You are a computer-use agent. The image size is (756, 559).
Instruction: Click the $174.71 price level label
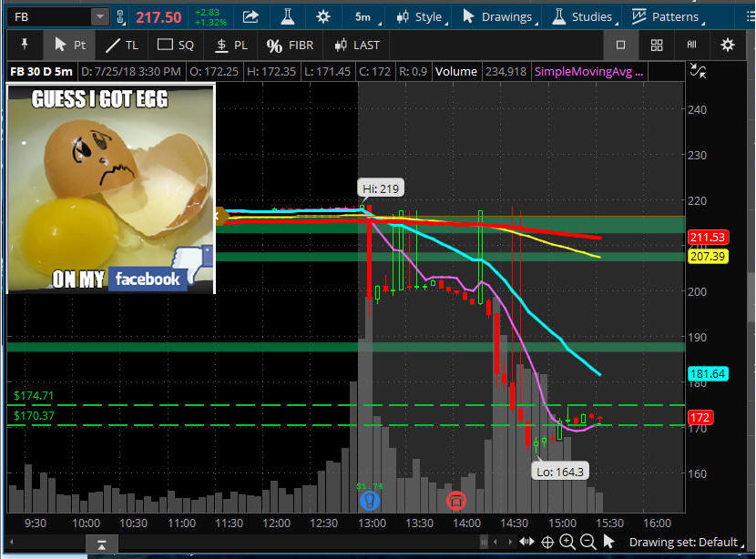[34, 396]
